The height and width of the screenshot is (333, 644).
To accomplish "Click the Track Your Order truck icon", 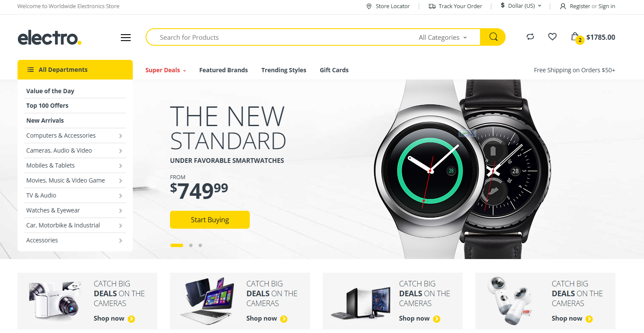I will pos(432,6).
